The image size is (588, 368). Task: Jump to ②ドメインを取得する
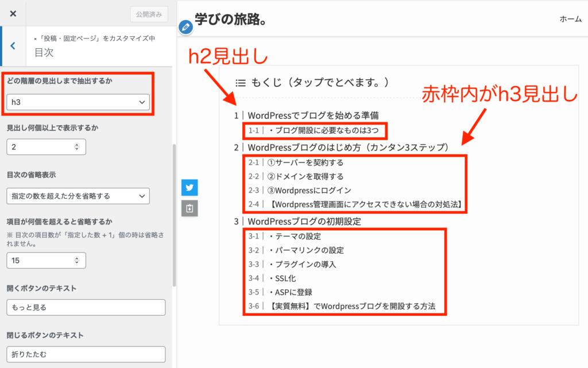(305, 176)
